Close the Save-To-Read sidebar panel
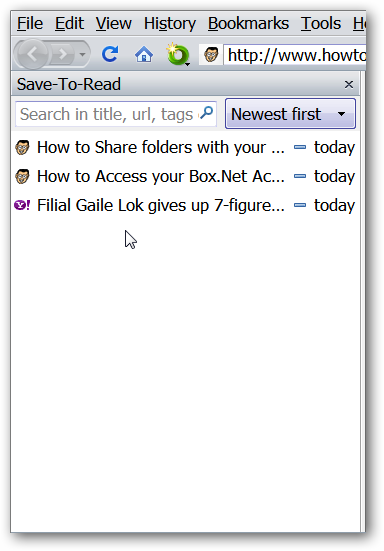Image resolution: width=384 pixels, height=551 pixels. click(x=349, y=84)
